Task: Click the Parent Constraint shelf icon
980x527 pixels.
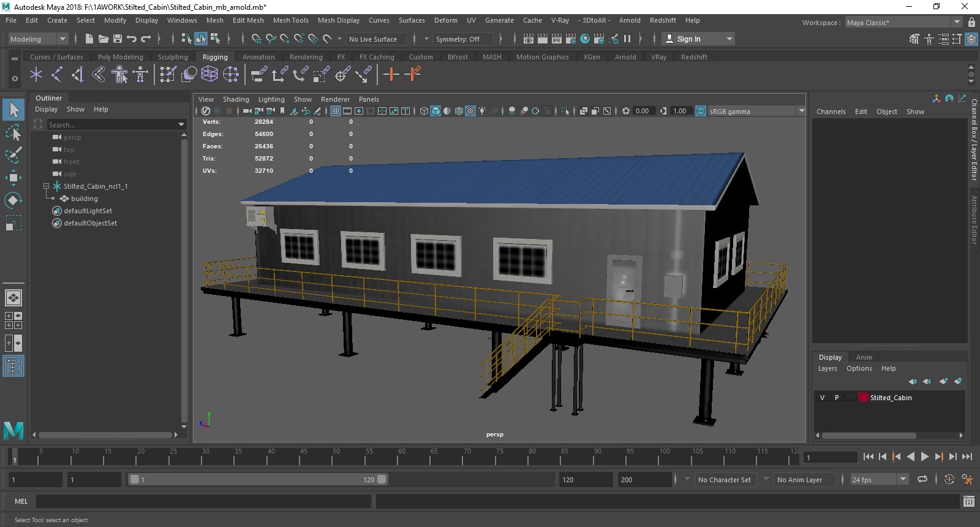Action: point(259,75)
